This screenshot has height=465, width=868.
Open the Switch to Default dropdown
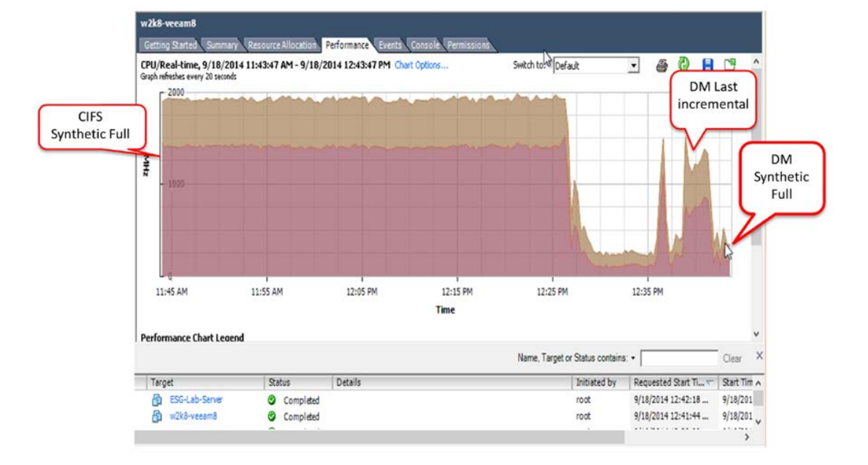[633, 66]
